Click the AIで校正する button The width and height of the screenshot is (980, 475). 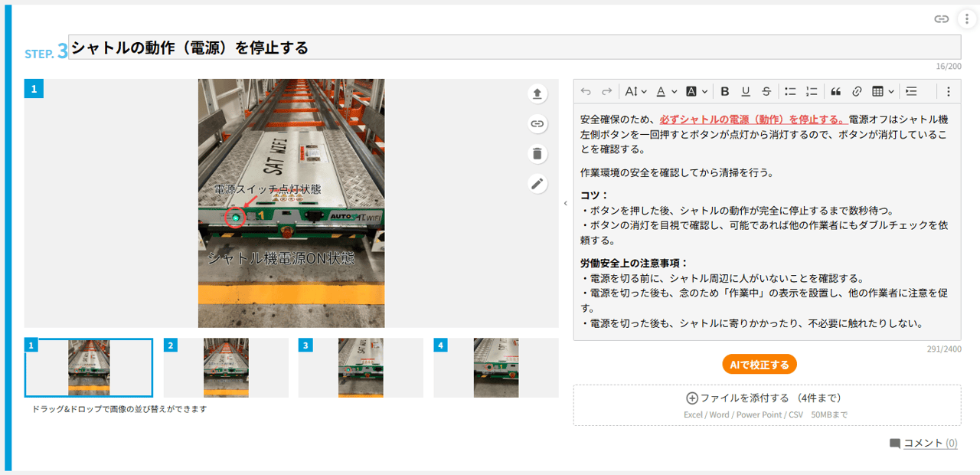[x=759, y=365]
